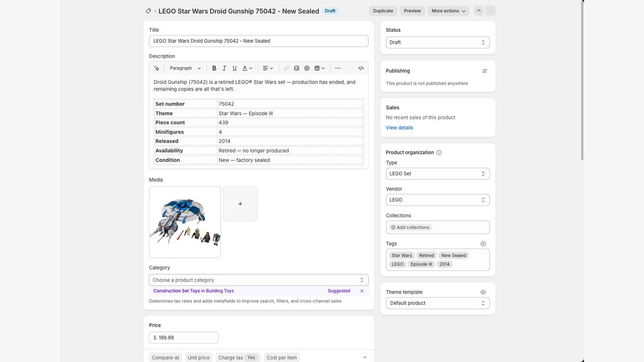The width and height of the screenshot is (644, 362).
Task: Click Product organization info icon
Action: [439, 152]
